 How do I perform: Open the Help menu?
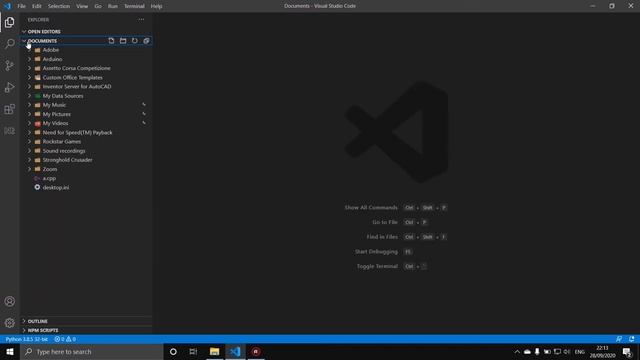156,6
